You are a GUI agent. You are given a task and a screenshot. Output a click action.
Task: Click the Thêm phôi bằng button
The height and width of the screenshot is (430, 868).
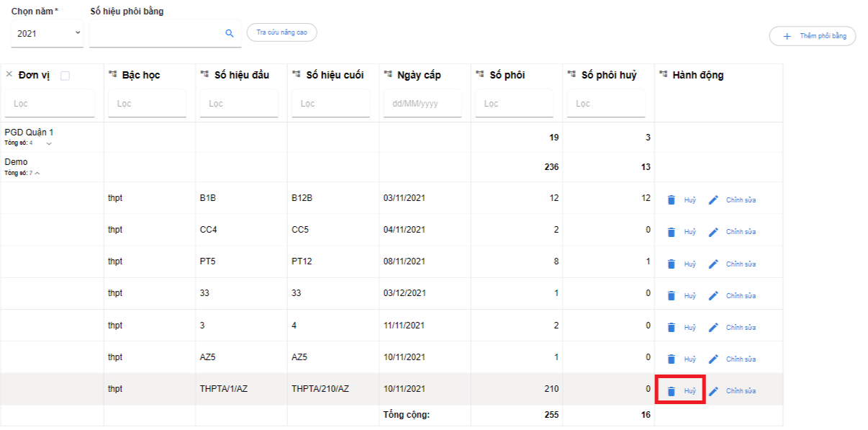(813, 36)
